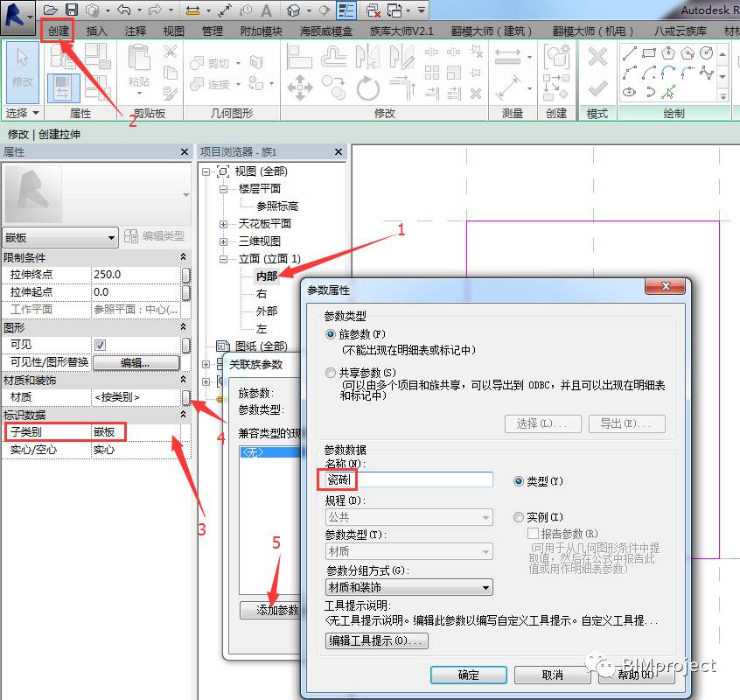The width and height of the screenshot is (740, 700).
Task: Select the Line draw tool
Action: [x=629, y=53]
